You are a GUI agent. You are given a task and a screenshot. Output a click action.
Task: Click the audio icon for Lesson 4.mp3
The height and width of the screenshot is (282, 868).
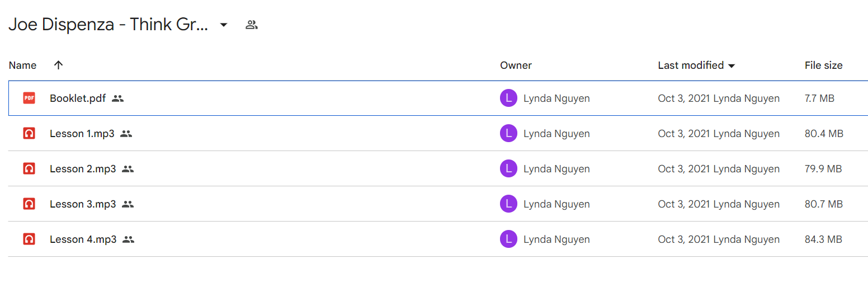(x=29, y=239)
